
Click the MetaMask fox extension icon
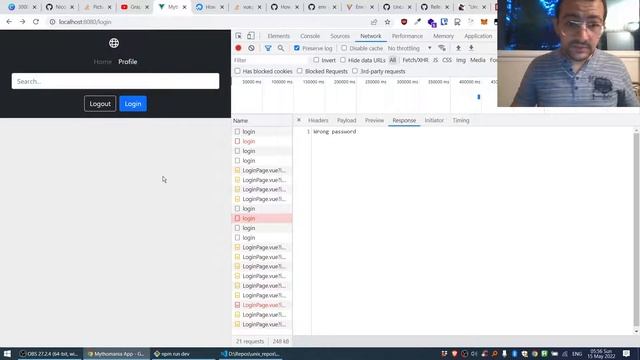click(x=484, y=22)
